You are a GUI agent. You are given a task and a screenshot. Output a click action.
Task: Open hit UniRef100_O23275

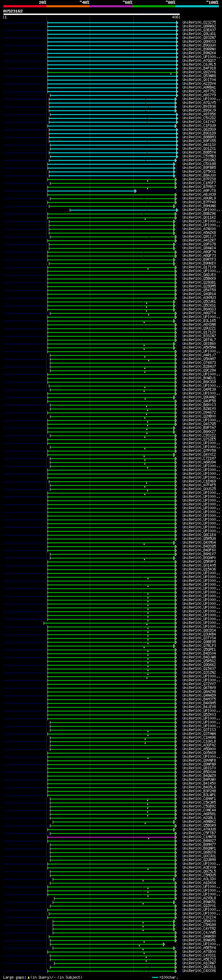point(199,23)
